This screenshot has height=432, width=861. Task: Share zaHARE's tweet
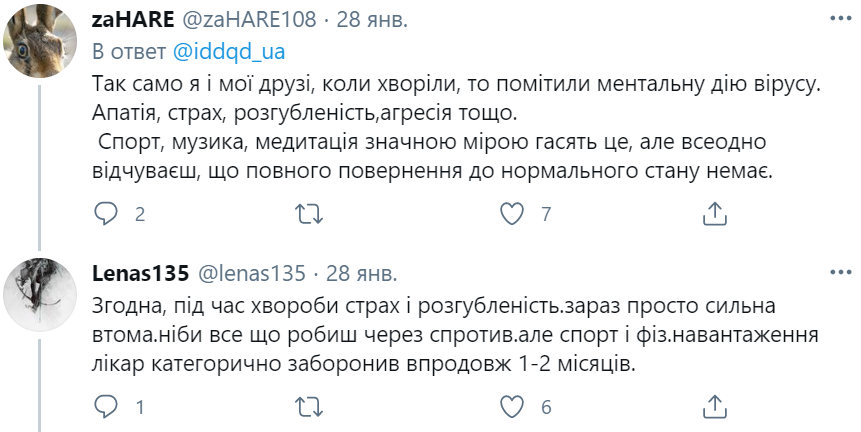715,213
